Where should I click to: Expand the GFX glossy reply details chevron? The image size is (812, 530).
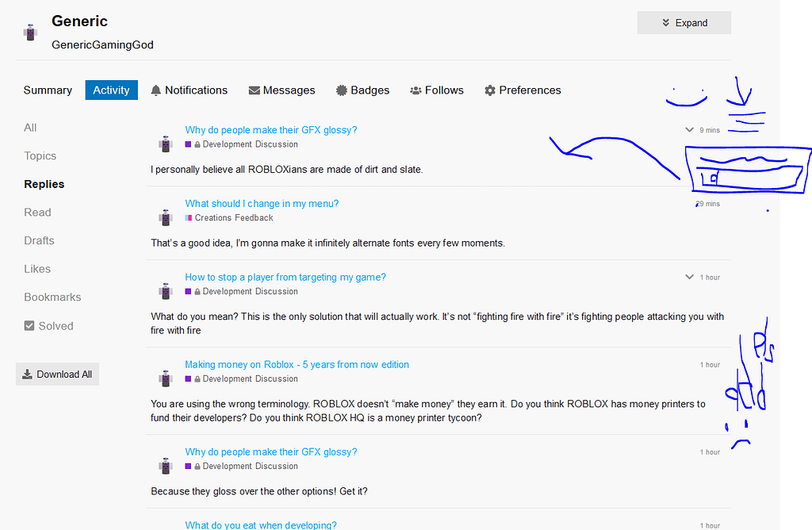tap(689, 129)
